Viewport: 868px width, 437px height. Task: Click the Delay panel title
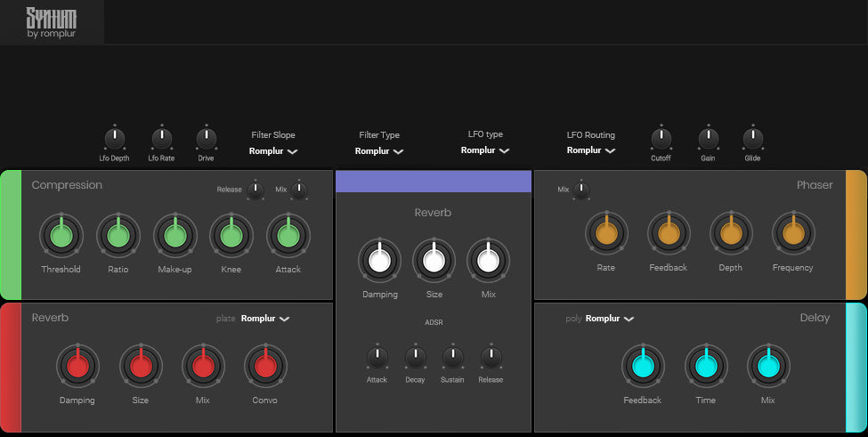pos(815,318)
